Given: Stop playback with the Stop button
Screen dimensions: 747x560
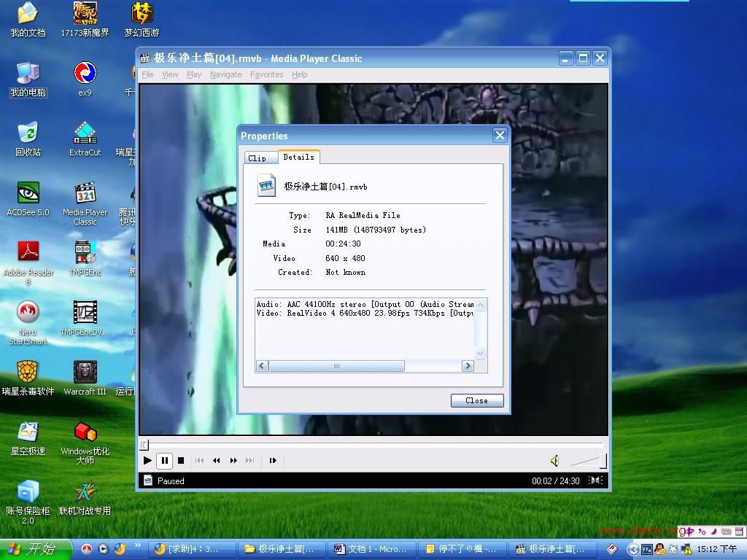Looking at the screenshot, I should pos(181,461).
